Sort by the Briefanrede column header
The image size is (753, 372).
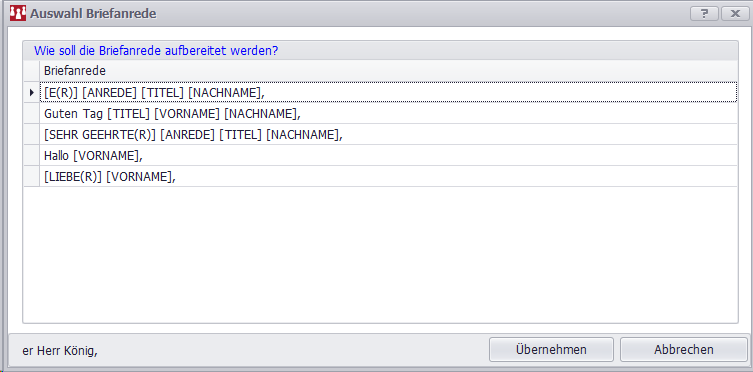[388, 71]
